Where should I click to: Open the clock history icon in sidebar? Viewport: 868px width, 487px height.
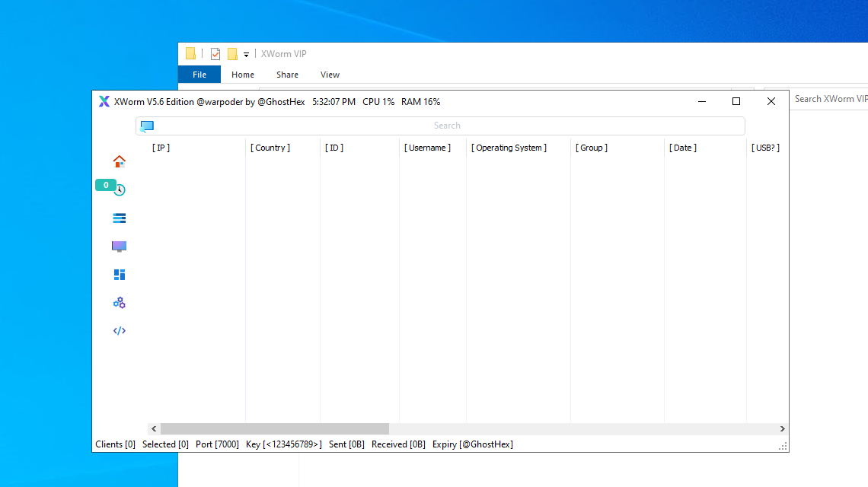(x=120, y=189)
